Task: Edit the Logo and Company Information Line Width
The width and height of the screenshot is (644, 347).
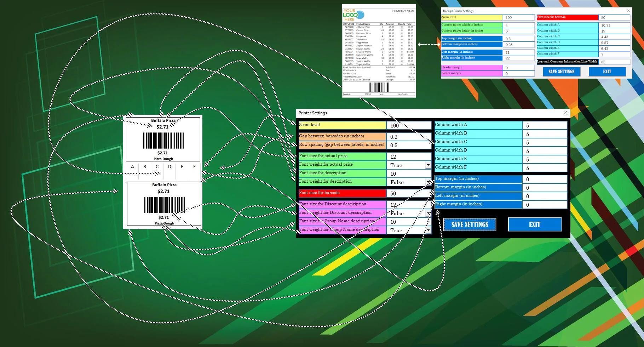Action: [615, 61]
